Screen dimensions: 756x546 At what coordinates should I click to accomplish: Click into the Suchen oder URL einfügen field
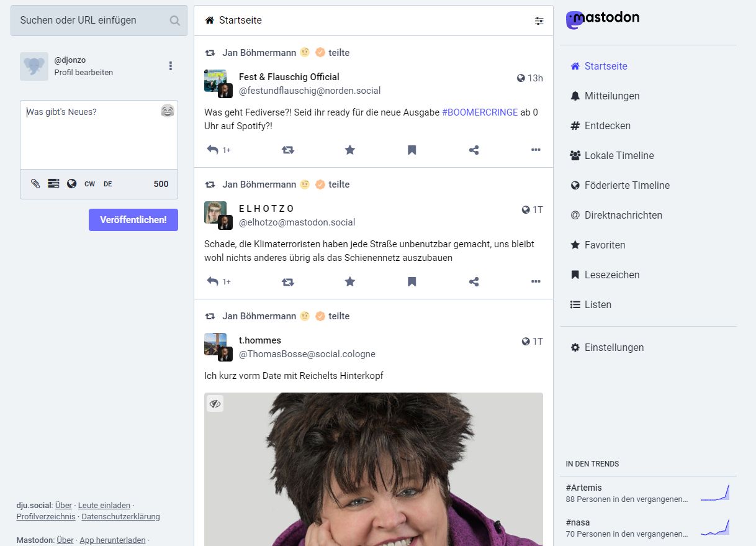click(x=99, y=20)
